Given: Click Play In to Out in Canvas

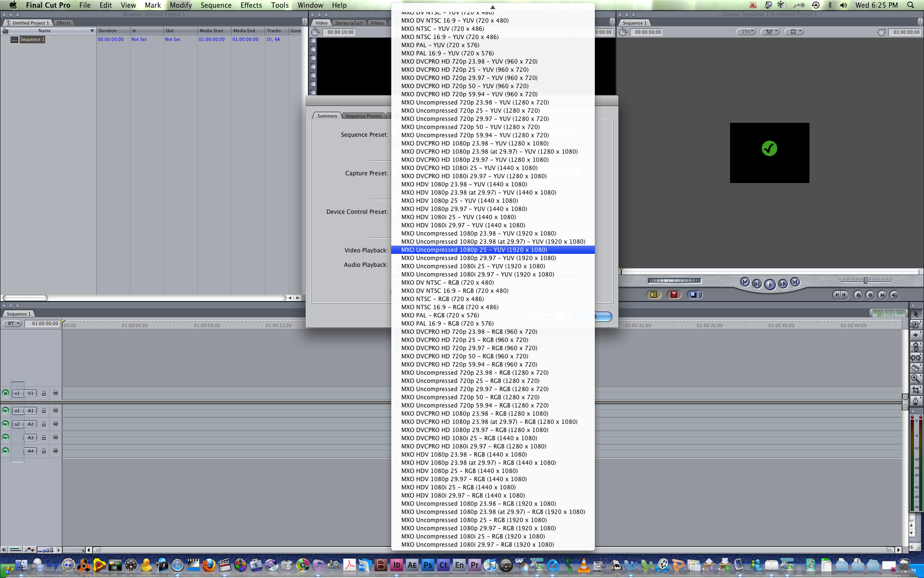Looking at the screenshot, I should coord(757,284).
